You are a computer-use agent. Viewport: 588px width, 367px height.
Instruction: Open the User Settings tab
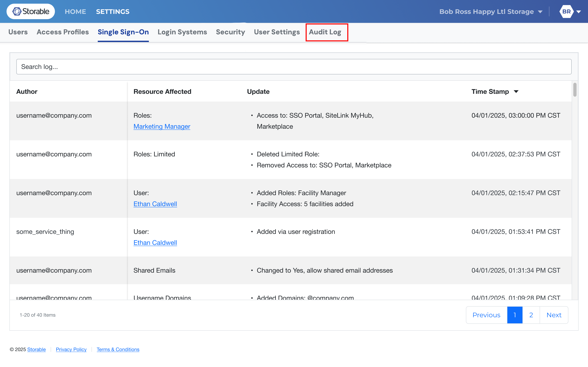[x=277, y=32]
